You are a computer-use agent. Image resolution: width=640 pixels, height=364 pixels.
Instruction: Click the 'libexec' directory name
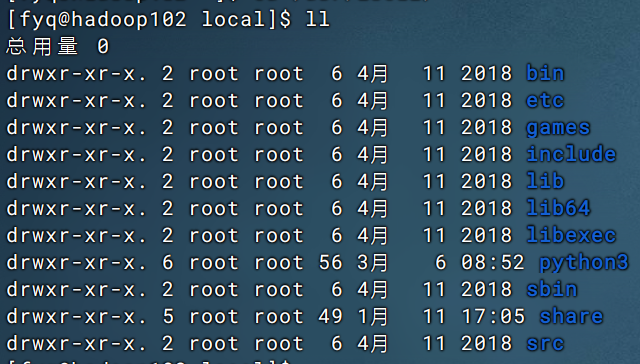coord(571,235)
